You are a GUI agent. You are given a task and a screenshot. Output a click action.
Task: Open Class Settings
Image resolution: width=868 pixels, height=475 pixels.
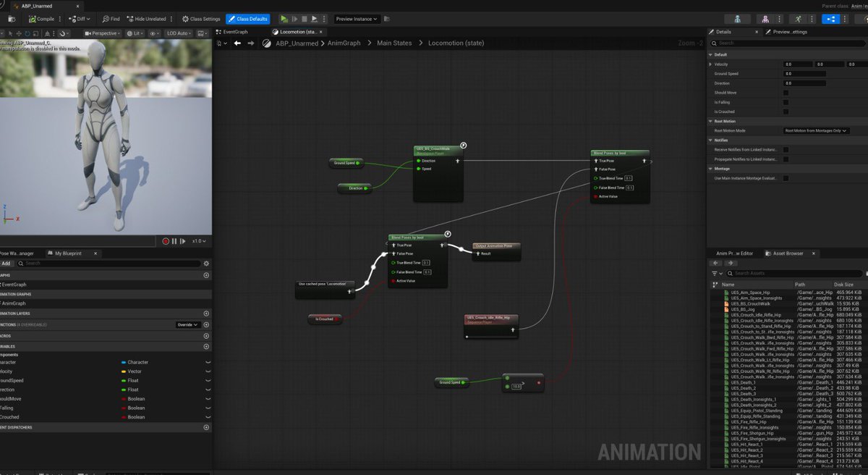[201, 19]
